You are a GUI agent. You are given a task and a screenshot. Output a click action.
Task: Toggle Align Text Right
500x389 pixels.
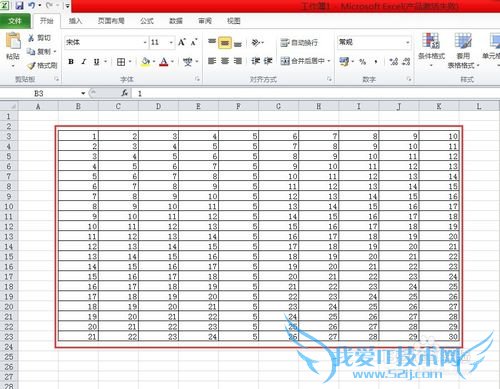point(238,61)
